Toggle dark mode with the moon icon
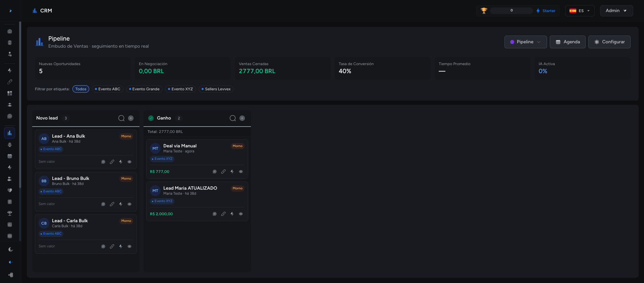The height and width of the screenshot is (283, 644). point(10,249)
